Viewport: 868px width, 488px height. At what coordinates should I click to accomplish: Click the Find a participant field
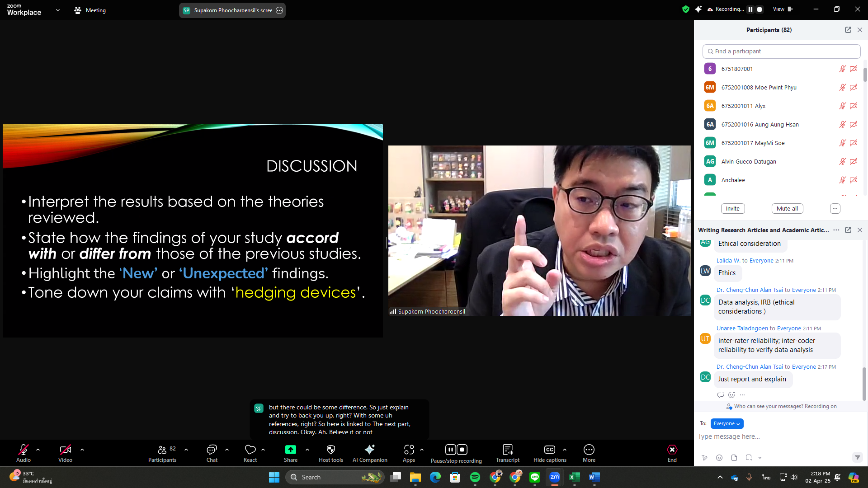[x=781, y=51]
